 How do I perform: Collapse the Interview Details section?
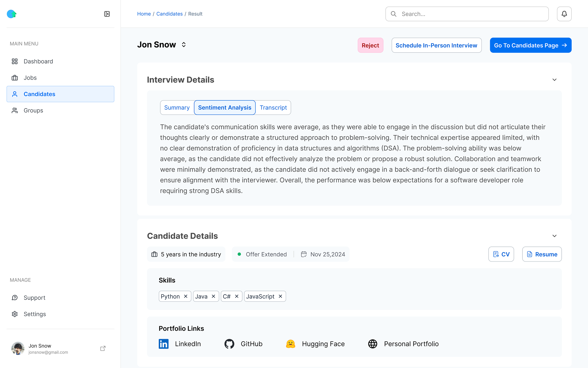[x=554, y=80]
